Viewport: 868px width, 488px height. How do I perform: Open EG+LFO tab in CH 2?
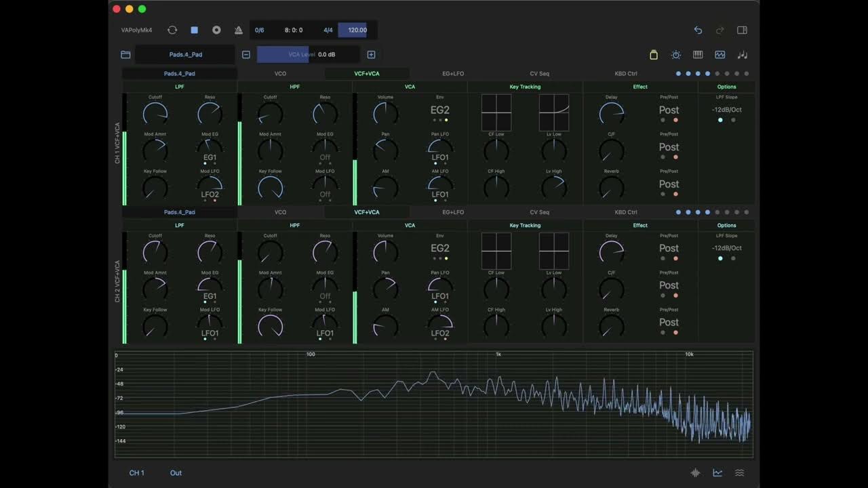pyautogui.click(x=453, y=212)
